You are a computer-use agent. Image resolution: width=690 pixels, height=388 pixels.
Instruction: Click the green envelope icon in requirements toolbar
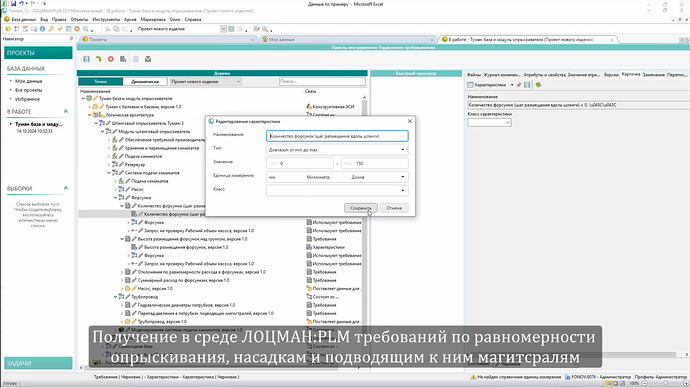pyautogui.click(x=148, y=59)
